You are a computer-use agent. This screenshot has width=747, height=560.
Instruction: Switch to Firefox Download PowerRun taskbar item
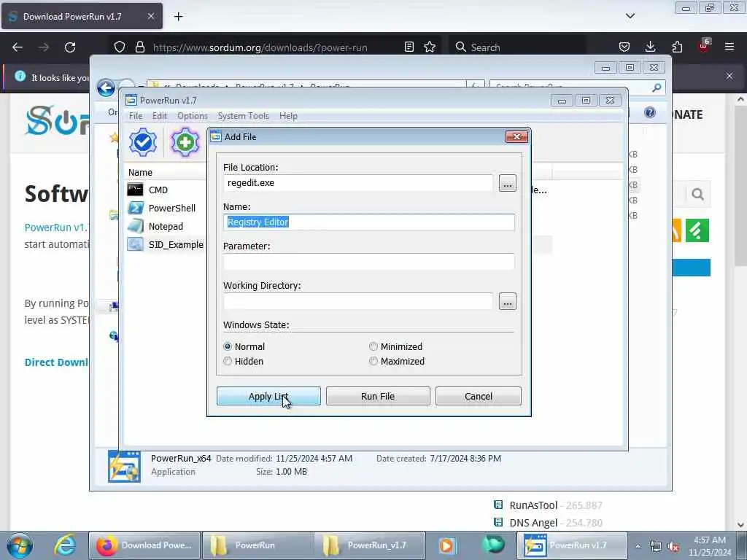145,545
